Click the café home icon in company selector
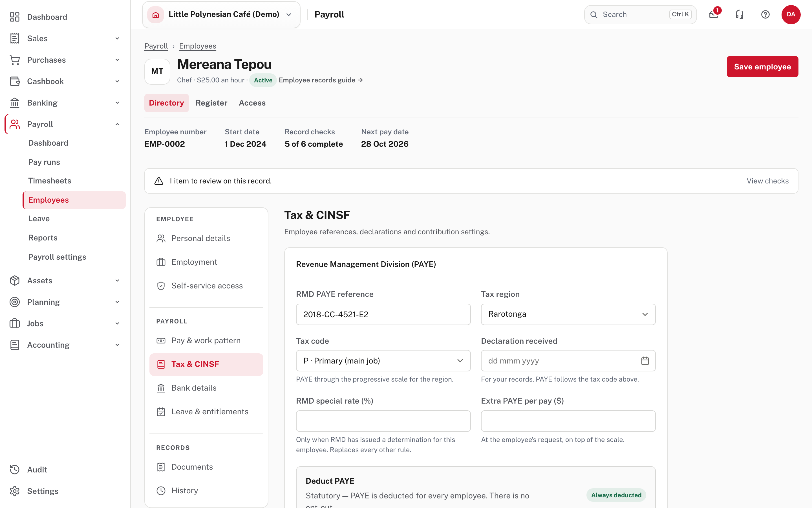The width and height of the screenshot is (812, 508). point(156,15)
